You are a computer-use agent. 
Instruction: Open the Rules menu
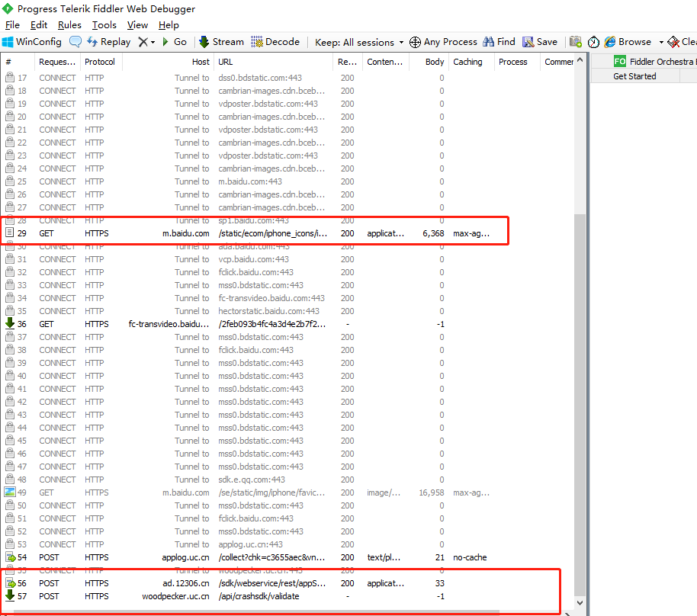69,25
